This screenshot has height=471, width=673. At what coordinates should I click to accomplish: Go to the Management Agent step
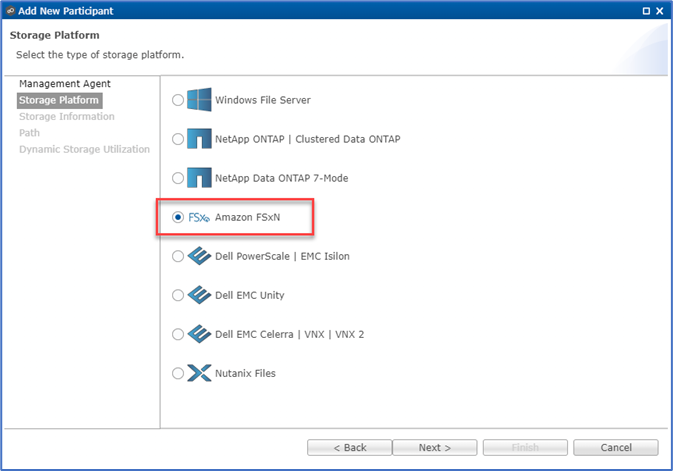tap(65, 84)
